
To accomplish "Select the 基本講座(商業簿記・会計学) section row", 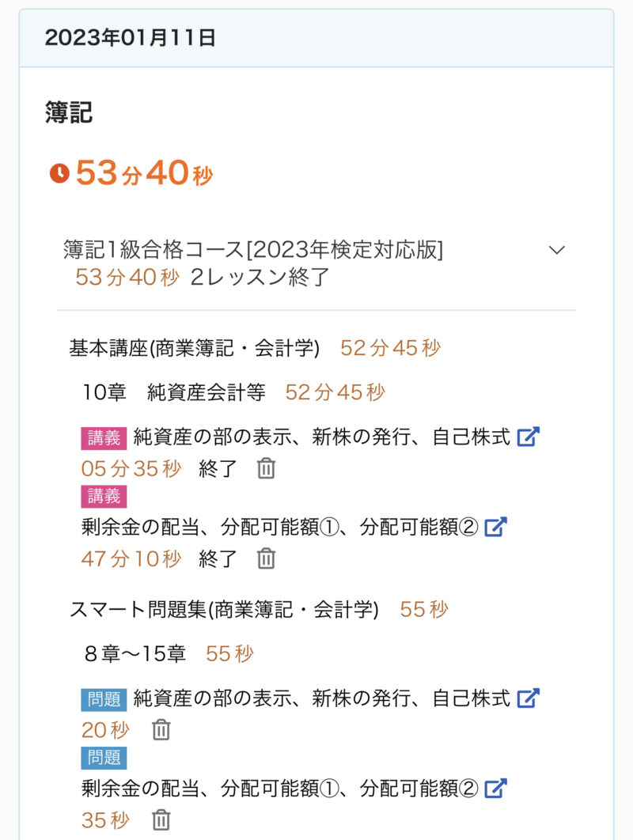I will [195, 348].
